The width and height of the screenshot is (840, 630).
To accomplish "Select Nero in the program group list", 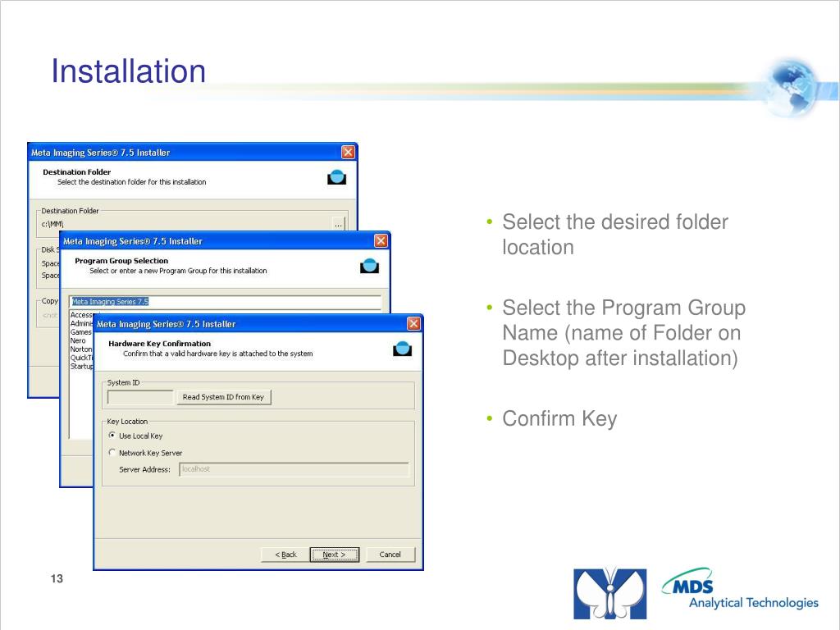I will point(78,340).
